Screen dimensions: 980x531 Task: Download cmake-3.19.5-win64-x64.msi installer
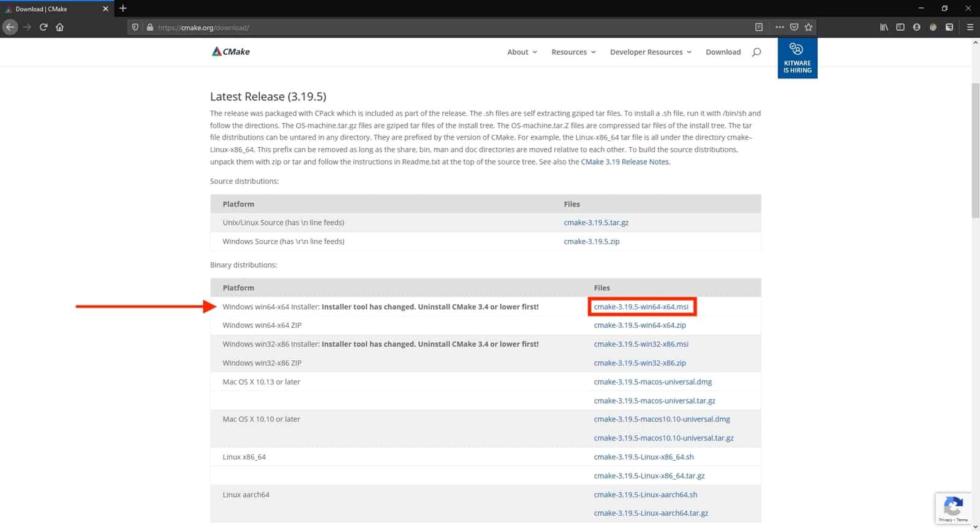coord(641,307)
